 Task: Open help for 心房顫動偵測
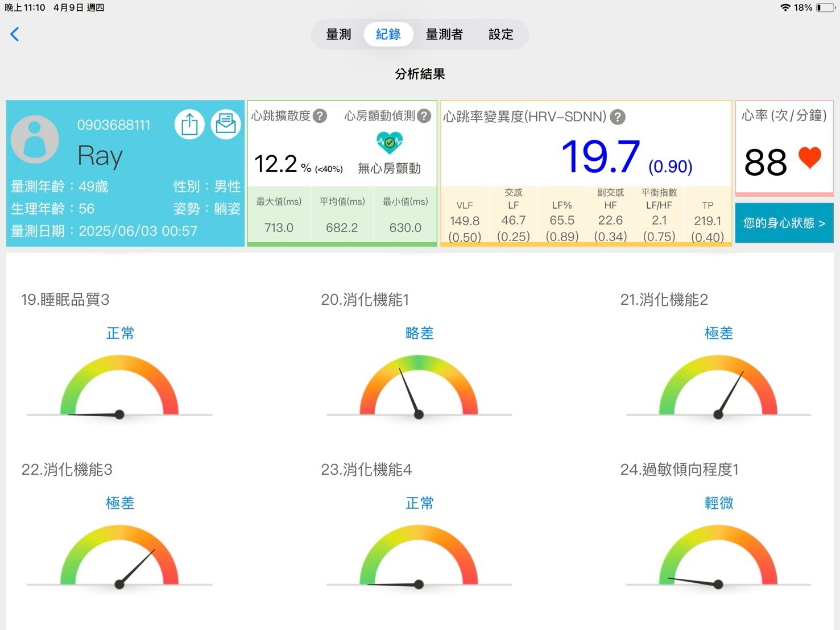424,116
